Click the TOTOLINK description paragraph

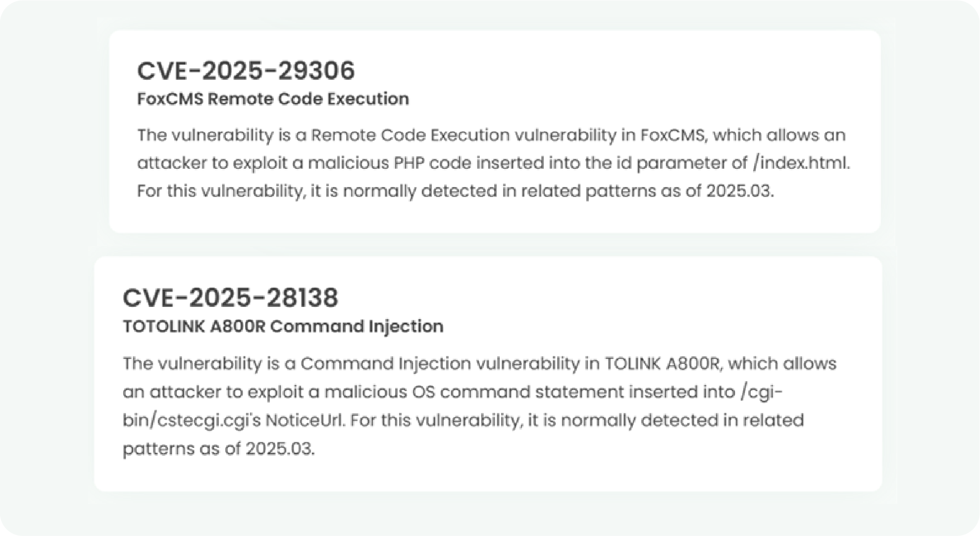[479, 406]
